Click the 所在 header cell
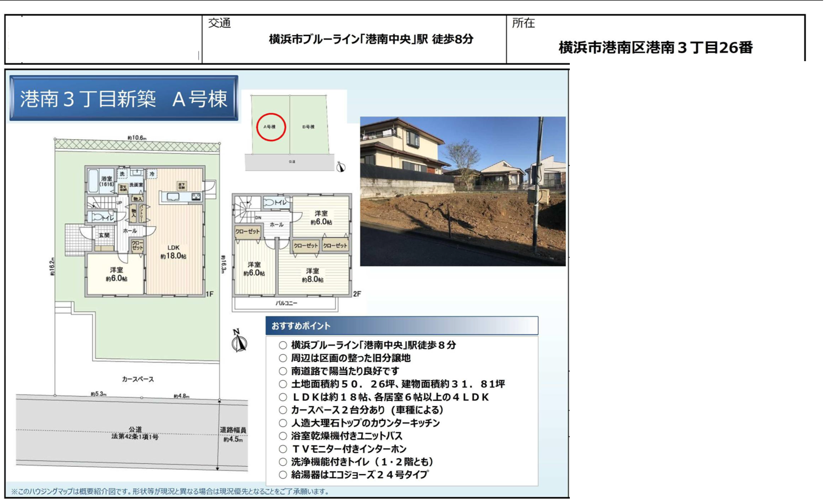This screenshot has height=504, width=831. click(x=523, y=23)
